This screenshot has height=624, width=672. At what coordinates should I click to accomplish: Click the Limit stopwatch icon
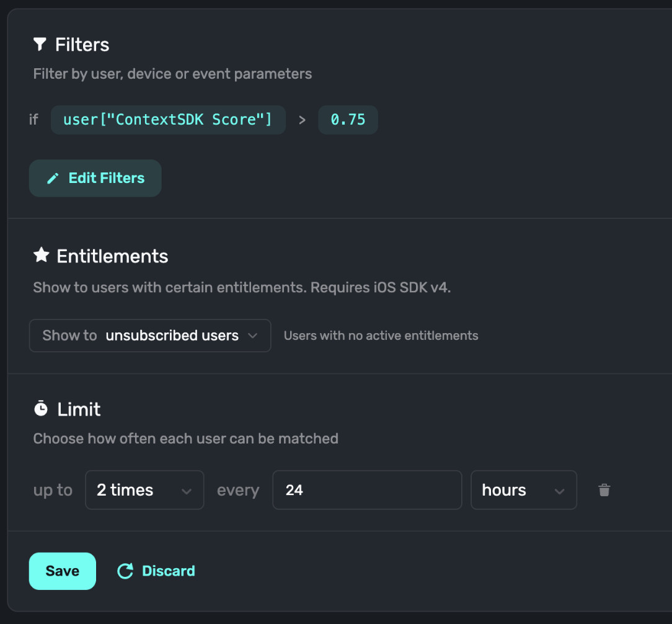(x=40, y=408)
